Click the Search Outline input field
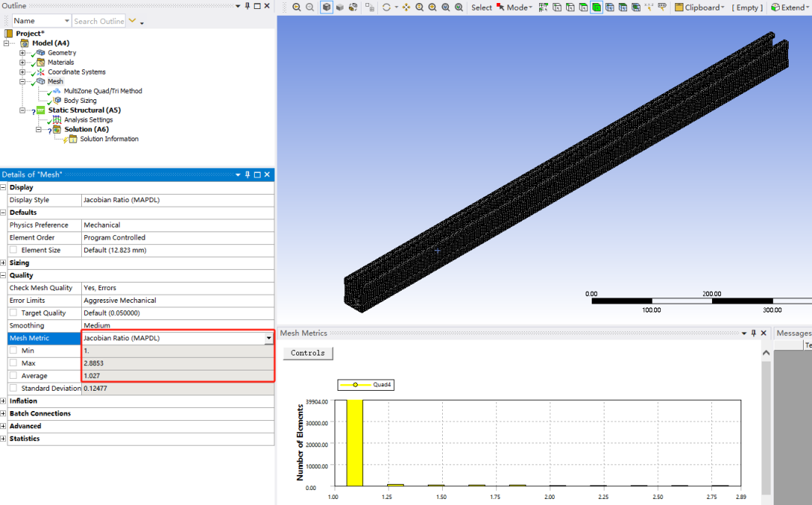812x505 pixels. click(99, 21)
